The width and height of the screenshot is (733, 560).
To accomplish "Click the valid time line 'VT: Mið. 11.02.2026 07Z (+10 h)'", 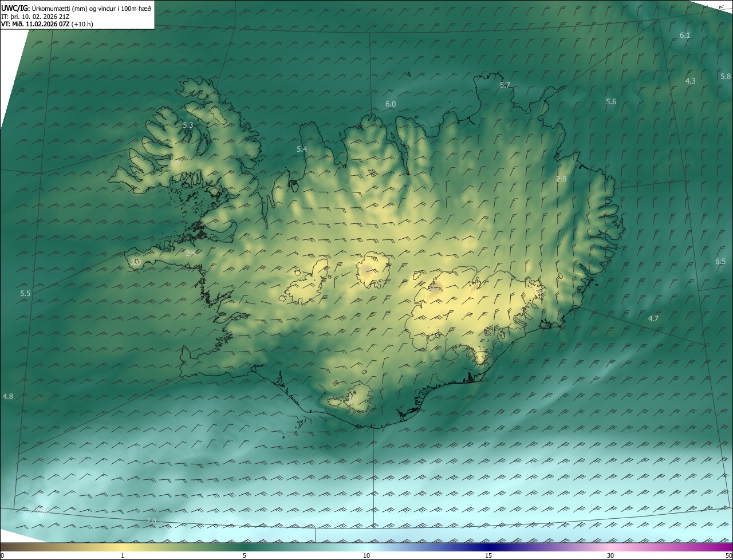I will pyautogui.click(x=48, y=24).
